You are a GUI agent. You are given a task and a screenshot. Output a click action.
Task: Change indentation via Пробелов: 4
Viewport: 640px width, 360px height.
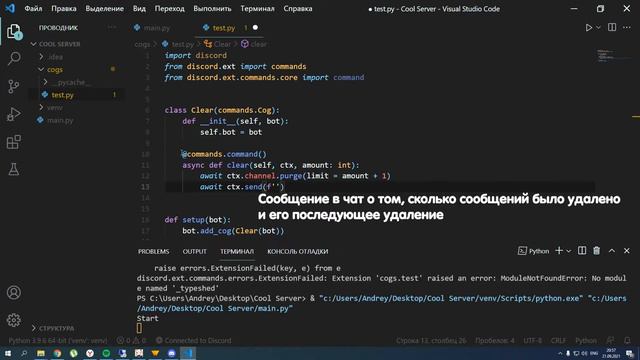pos(495,340)
